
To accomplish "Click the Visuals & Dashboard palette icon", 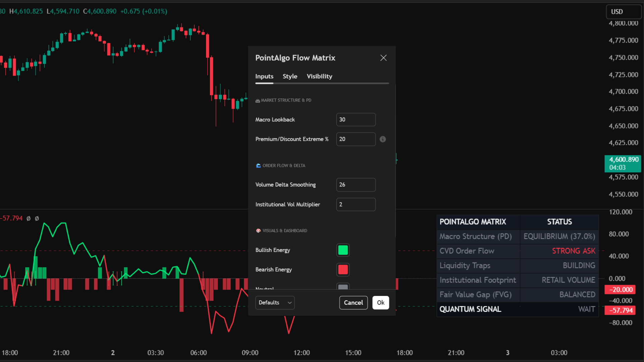I will (x=258, y=231).
